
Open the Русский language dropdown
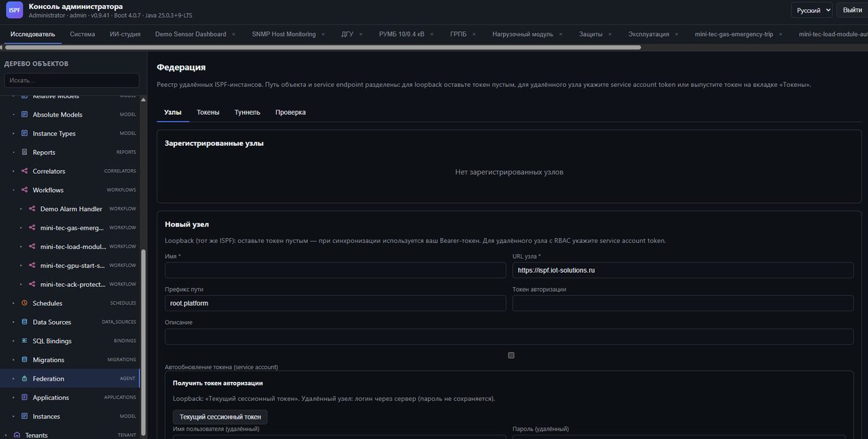pyautogui.click(x=812, y=10)
